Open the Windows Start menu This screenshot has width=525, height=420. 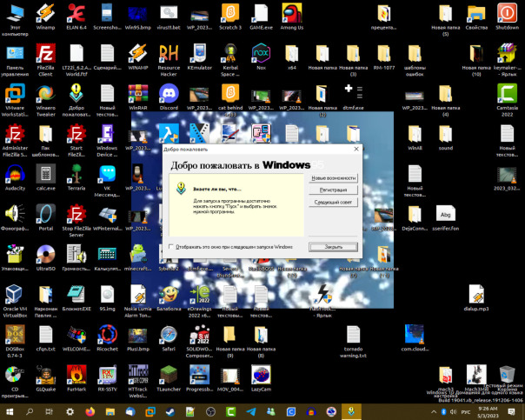[x=10, y=411]
